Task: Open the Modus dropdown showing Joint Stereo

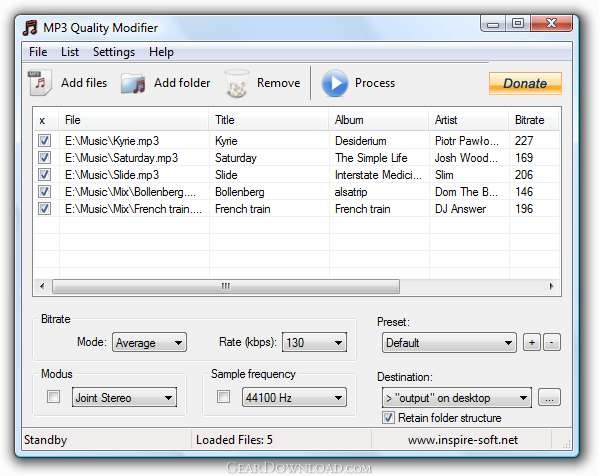Action: (125, 397)
